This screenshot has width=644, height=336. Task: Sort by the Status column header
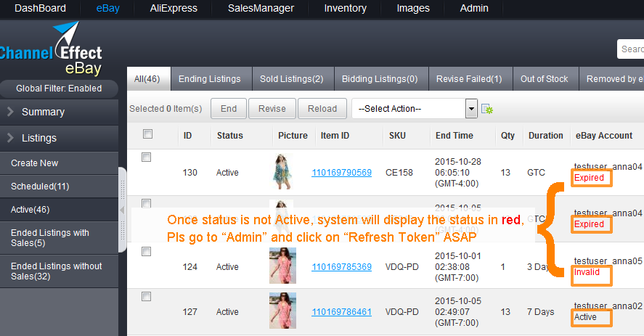tap(230, 136)
